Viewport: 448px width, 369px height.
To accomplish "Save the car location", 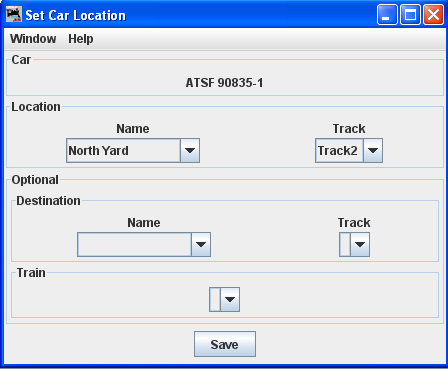I will click(225, 344).
